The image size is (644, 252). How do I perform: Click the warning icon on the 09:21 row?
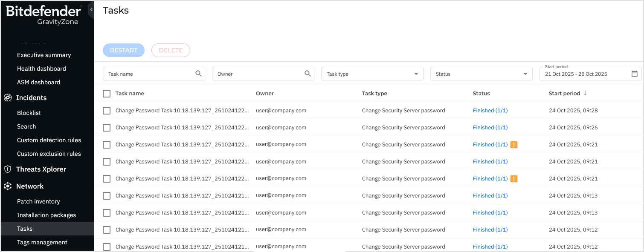pos(514,178)
